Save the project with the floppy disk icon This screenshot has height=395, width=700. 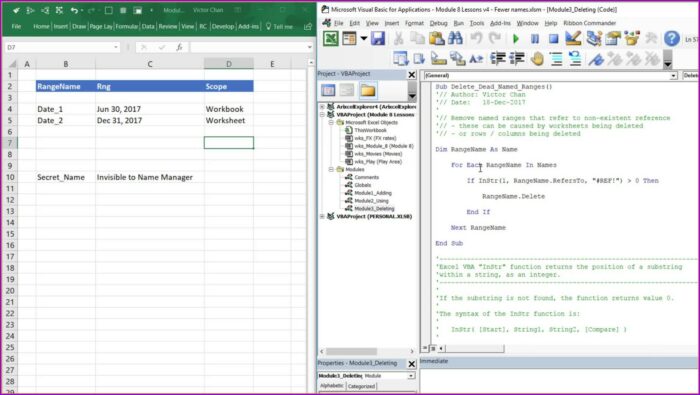pos(378,39)
